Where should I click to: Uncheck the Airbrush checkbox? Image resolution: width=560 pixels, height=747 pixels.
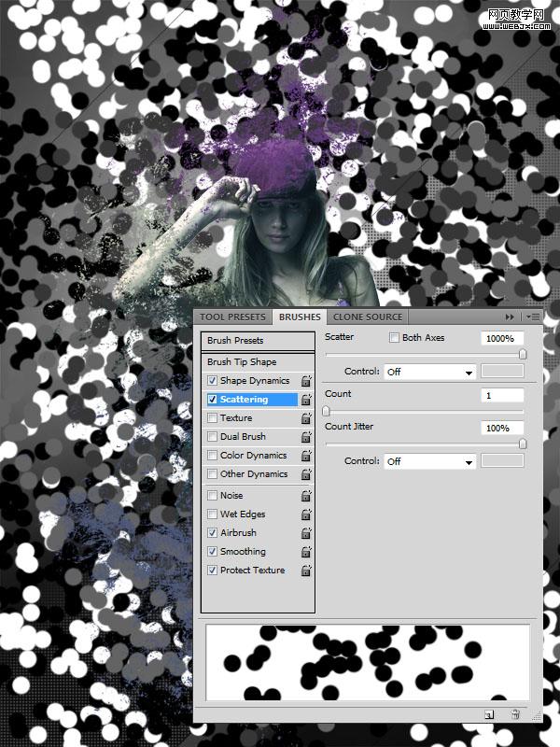pyautogui.click(x=213, y=532)
